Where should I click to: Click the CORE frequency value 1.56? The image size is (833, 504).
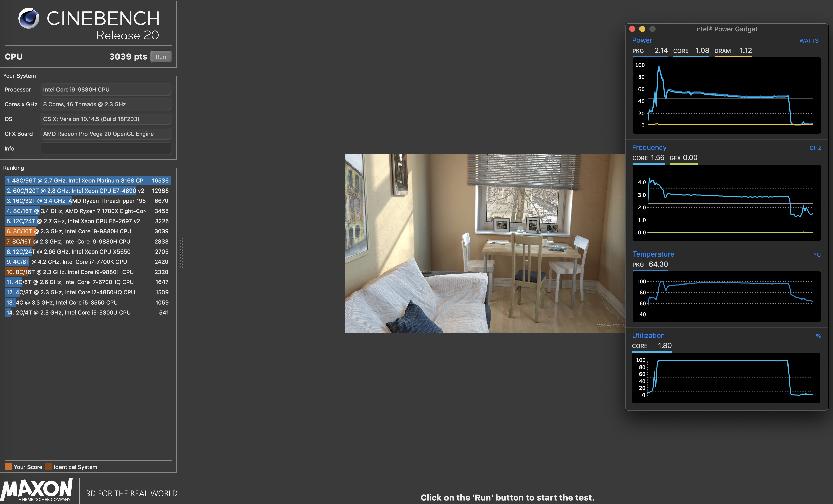pos(658,157)
